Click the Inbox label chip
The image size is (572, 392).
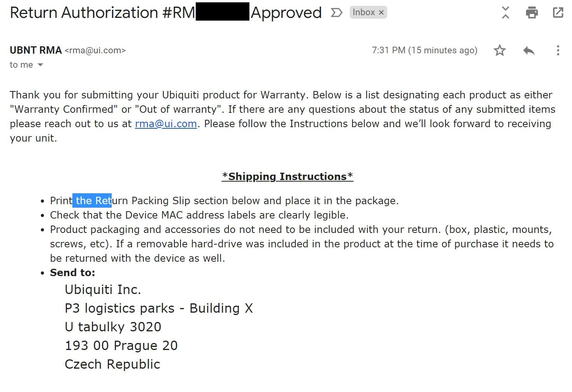coord(363,12)
